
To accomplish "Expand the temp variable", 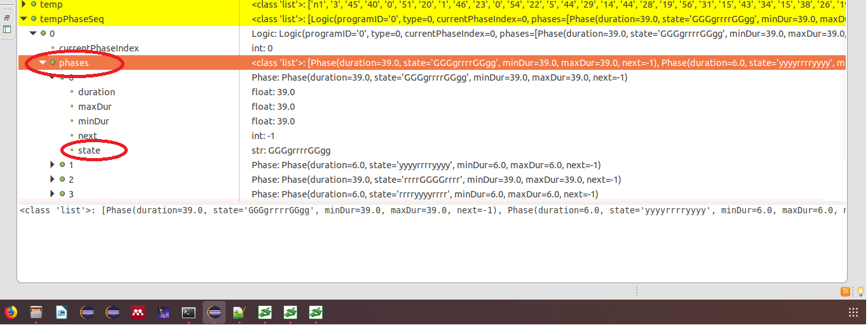I will pos(24,4).
